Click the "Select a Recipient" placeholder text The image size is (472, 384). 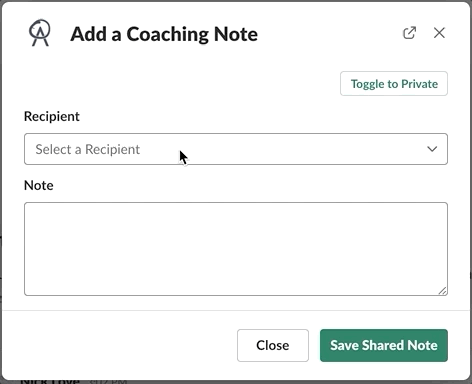pyautogui.click(x=87, y=149)
